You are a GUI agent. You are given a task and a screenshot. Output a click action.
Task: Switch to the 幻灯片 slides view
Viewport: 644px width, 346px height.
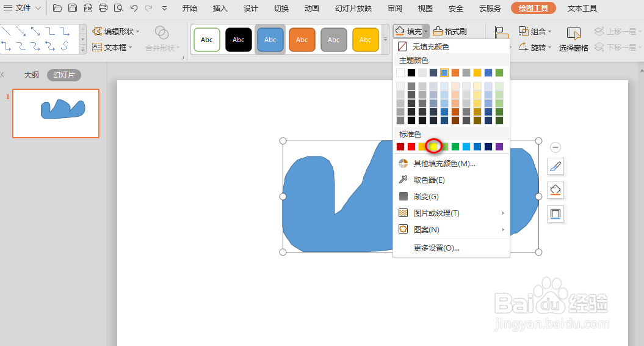(x=64, y=75)
